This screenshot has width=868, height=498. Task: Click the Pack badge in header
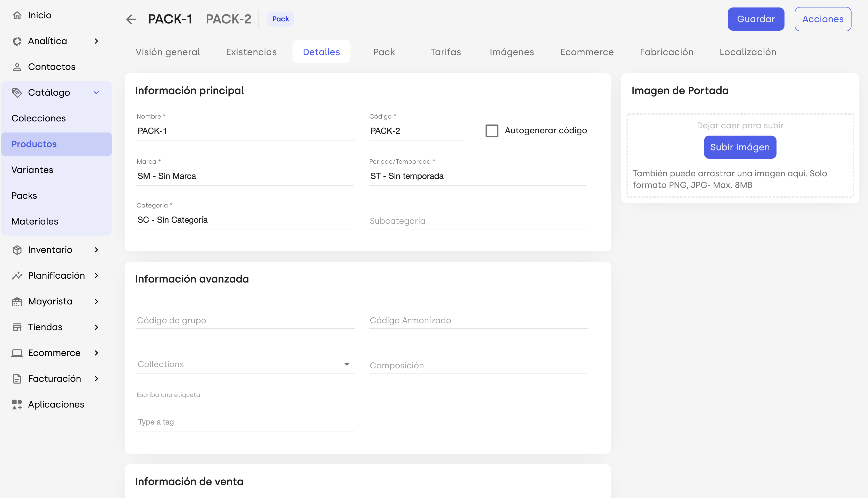(x=280, y=19)
